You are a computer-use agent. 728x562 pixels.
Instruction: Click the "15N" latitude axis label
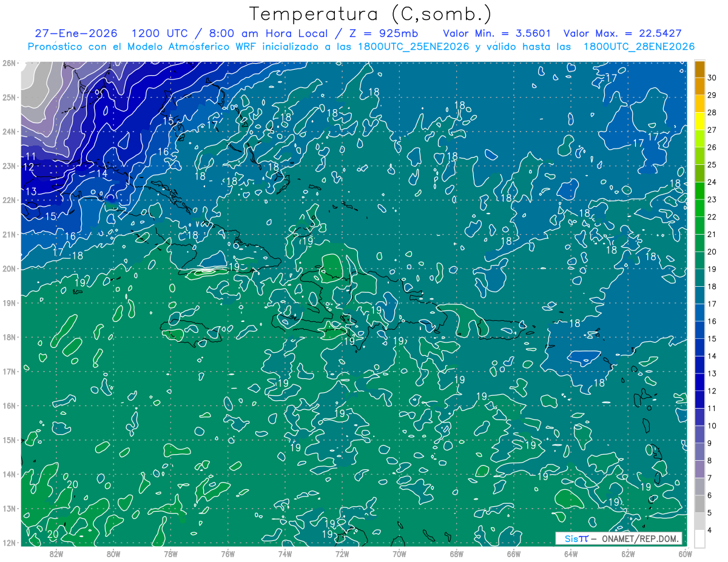point(8,440)
